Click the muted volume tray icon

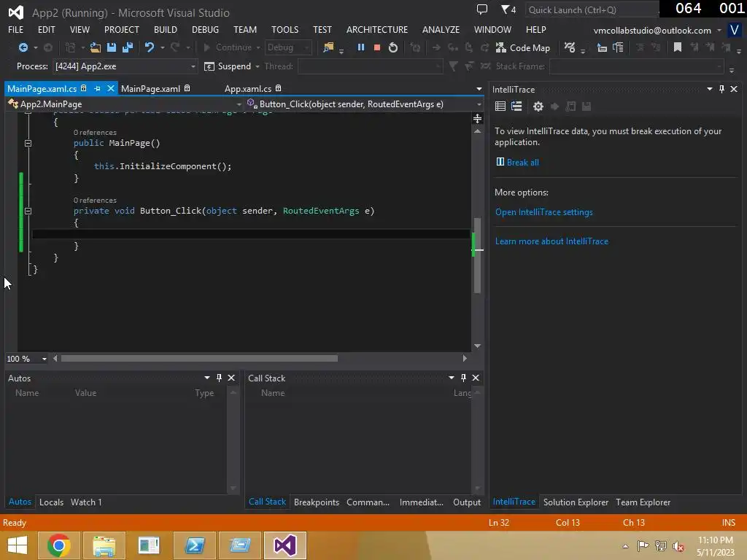pyautogui.click(x=678, y=545)
